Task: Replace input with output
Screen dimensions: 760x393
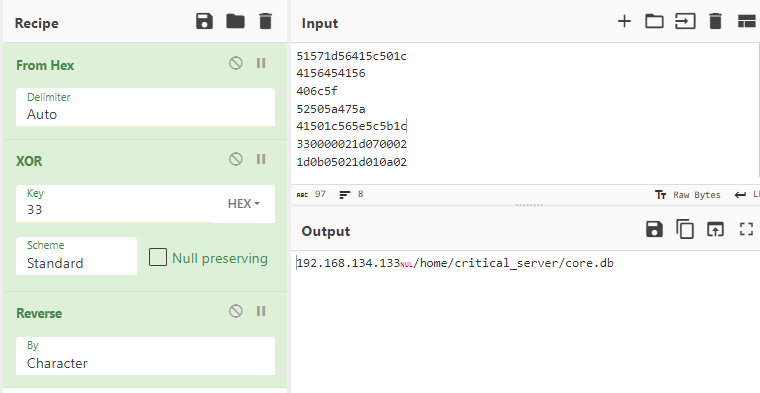Action: point(715,229)
